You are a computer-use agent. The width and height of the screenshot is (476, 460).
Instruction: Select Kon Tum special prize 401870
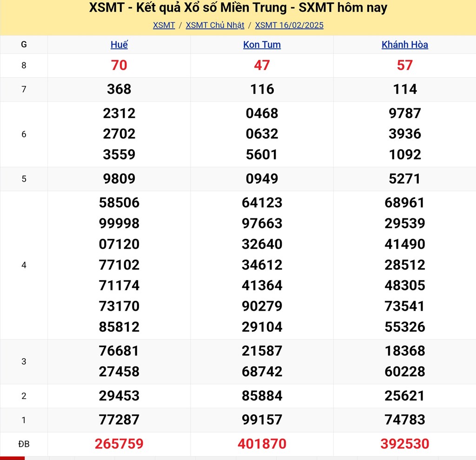[262, 444]
